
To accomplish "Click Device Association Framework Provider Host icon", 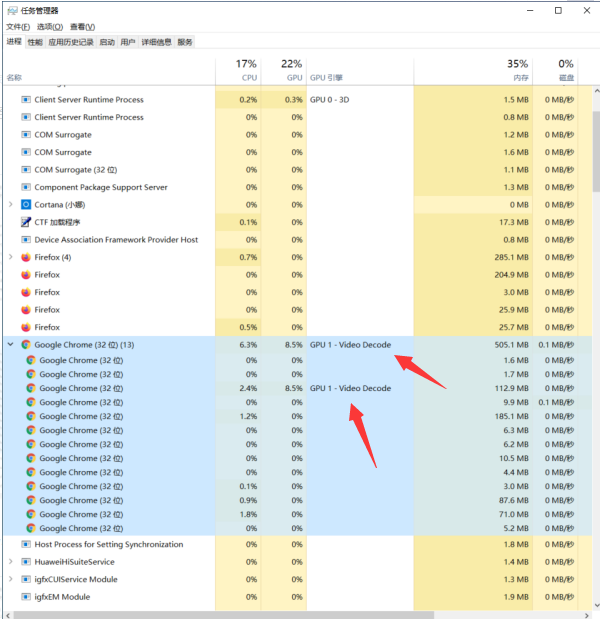I will (26, 240).
